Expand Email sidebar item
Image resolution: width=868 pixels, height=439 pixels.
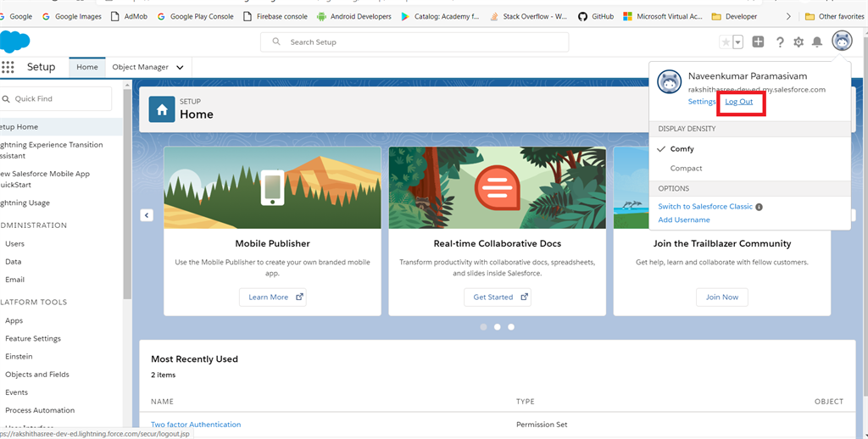(x=15, y=280)
